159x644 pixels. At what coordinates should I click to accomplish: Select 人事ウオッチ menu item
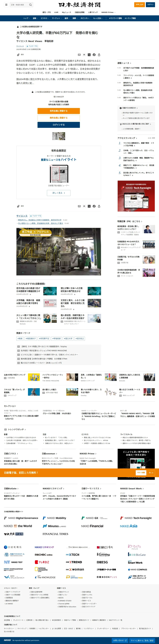93,12
